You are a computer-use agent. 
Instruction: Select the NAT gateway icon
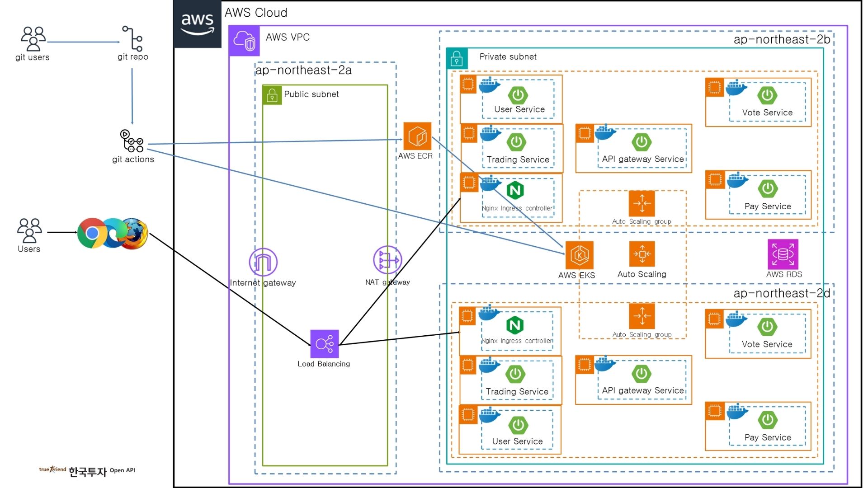click(x=387, y=260)
